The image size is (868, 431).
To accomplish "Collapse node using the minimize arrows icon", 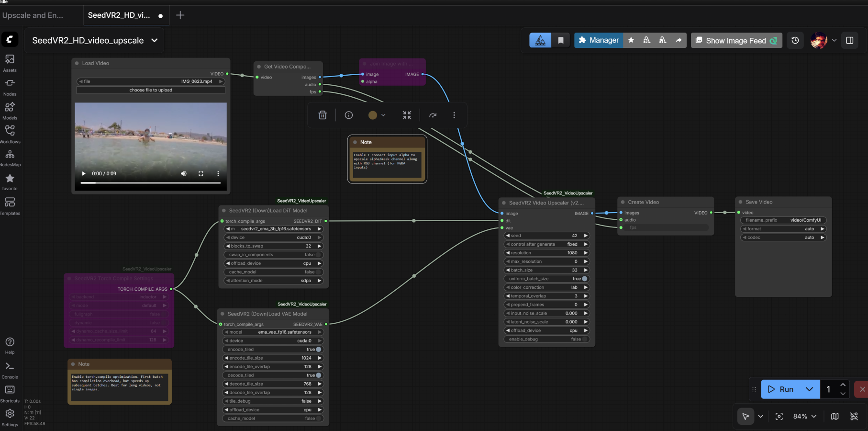I will [407, 115].
